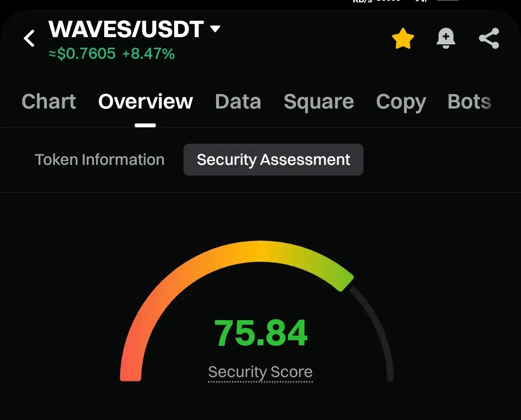Go back using the left arrow icon
521x420 pixels.
click(x=29, y=39)
